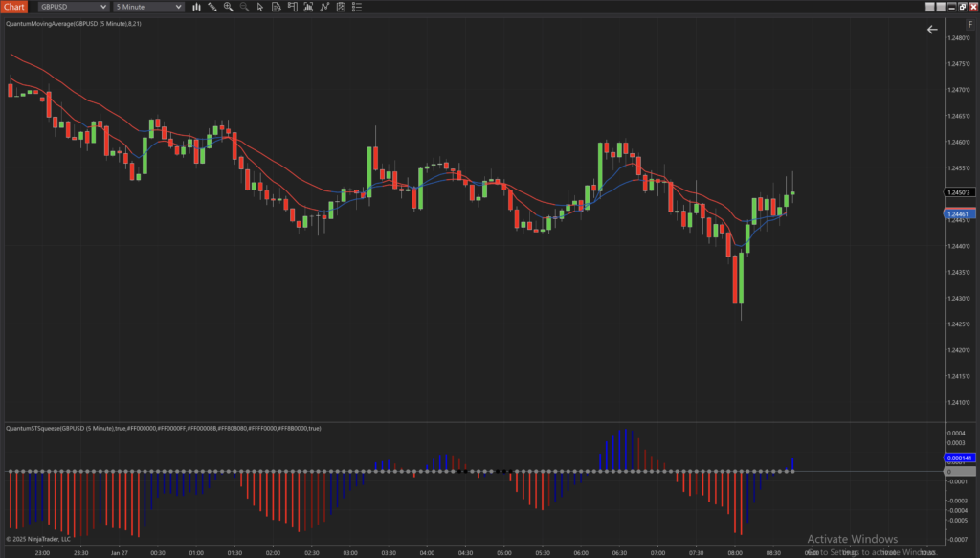Image resolution: width=980 pixels, height=558 pixels.
Task: Activate the Zoom Out tool
Action: coord(244,7)
